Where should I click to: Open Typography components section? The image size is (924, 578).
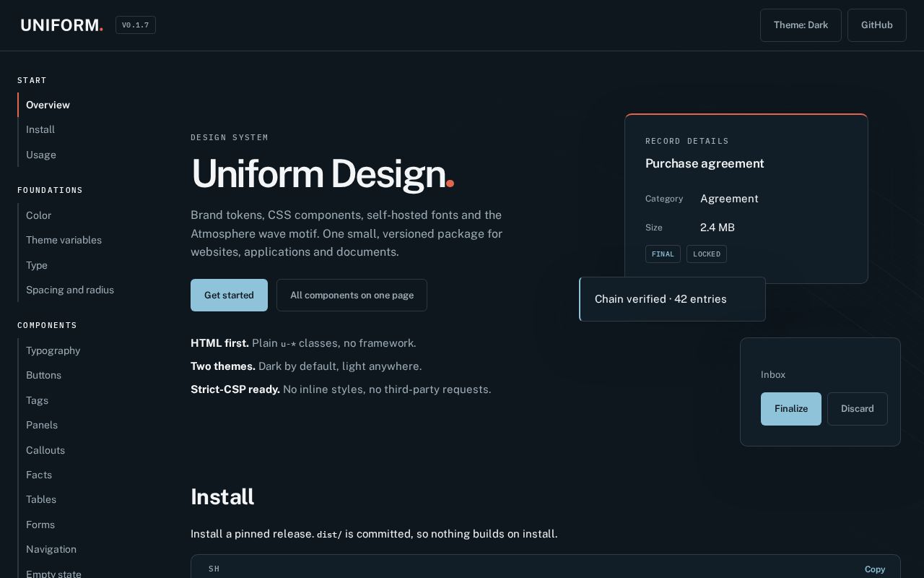pos(53,350)
